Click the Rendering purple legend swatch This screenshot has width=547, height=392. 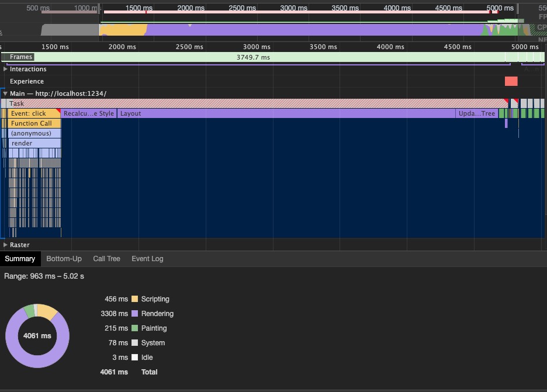134,314
